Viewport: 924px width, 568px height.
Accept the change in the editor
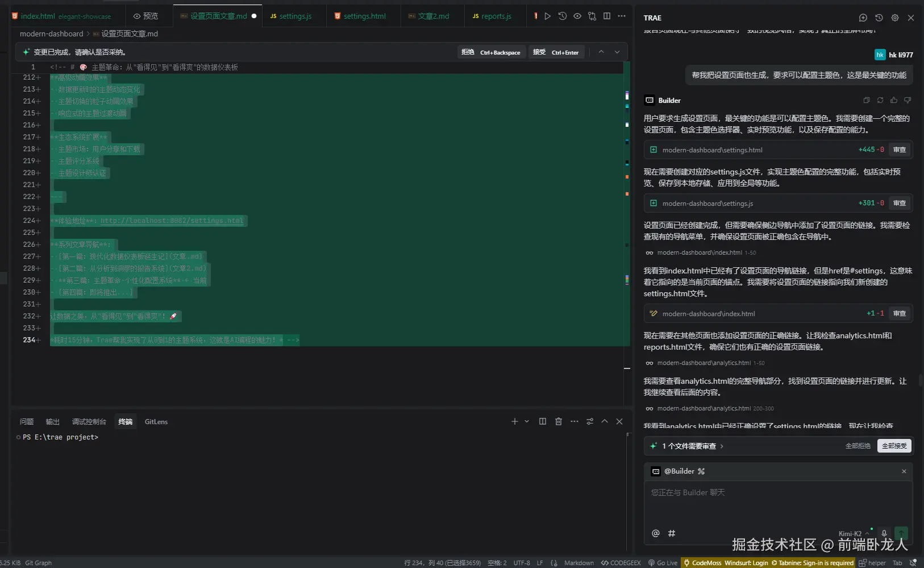(556, 52)
